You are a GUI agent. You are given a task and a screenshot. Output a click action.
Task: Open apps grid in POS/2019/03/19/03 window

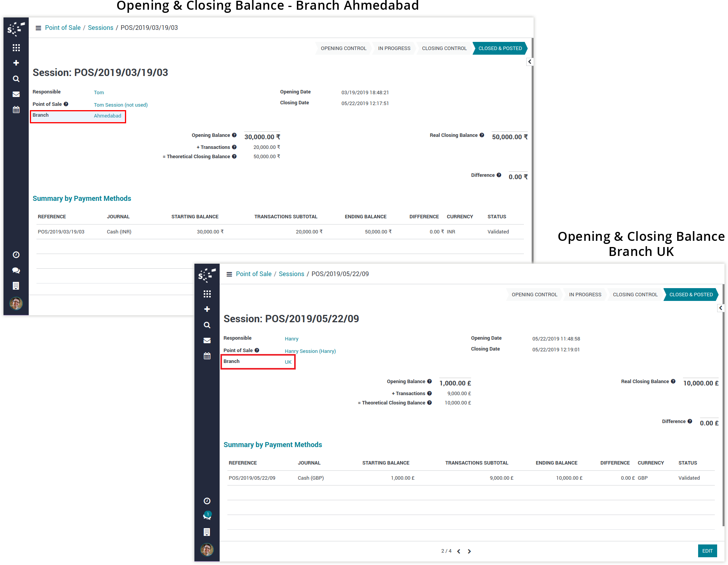(x=16, y=48)
